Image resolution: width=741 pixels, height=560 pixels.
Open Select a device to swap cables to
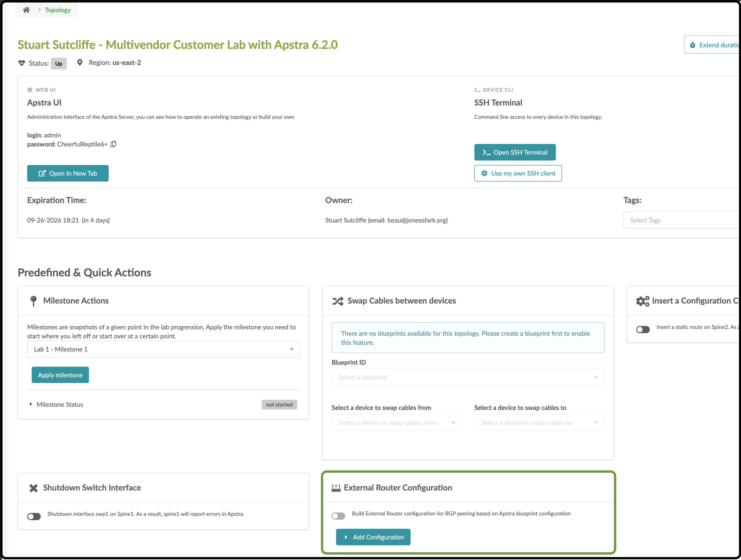coord(539,423)
